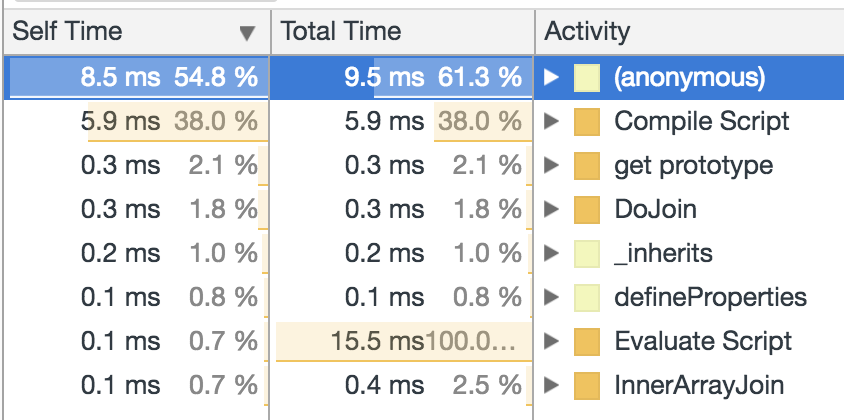Select the get prototype function label
Screen dimensions: 844x420
[679, 165]
